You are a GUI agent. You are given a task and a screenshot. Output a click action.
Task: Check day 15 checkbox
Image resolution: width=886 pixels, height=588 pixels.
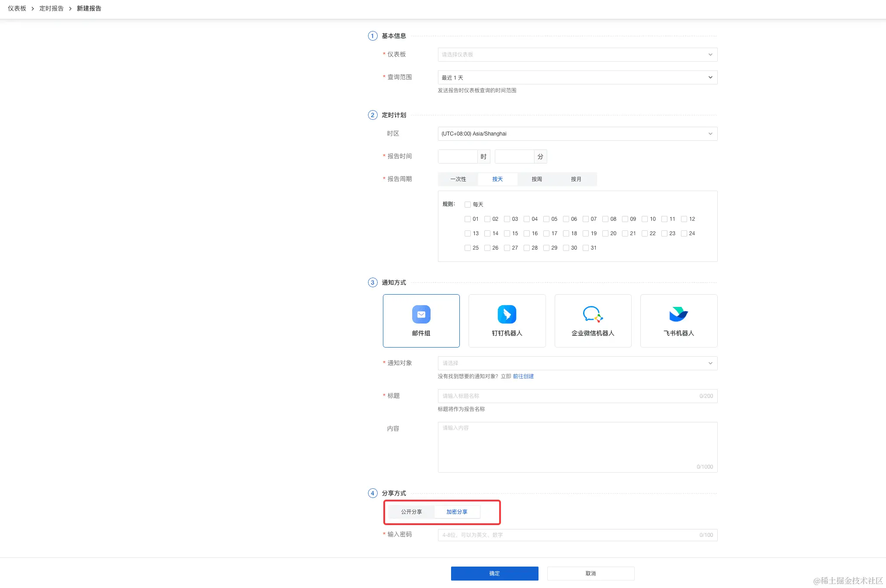[507, 233]
